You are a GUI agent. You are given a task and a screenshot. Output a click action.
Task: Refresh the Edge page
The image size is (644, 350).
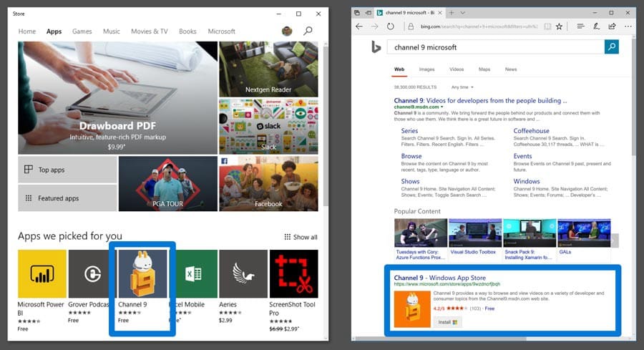coord(390,26)
